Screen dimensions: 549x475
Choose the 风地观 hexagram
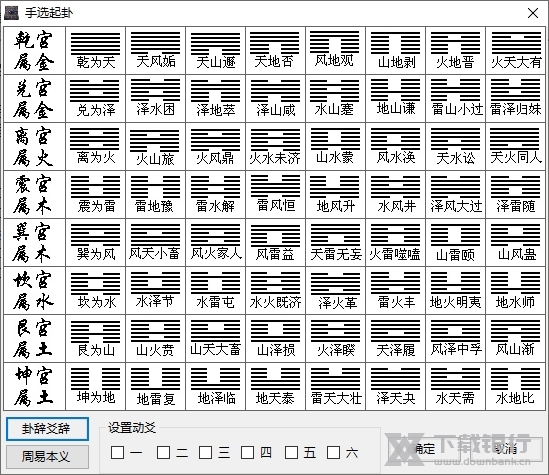[x=335, y=51]
